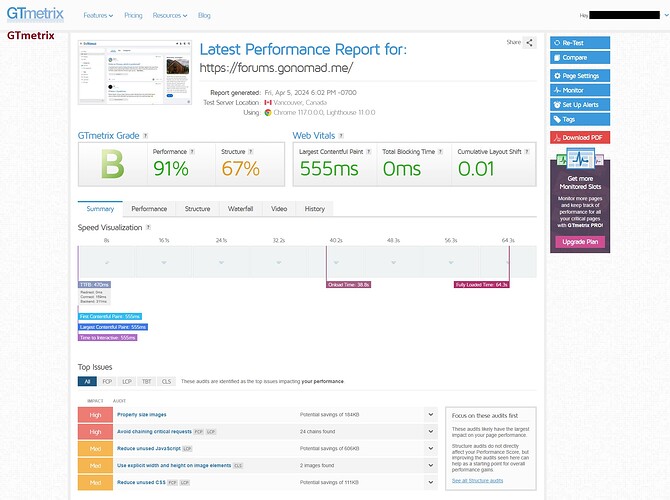Click the Speed Visualization help icon
The width and height of the screenshot is (670, 500).
(148, 227)
